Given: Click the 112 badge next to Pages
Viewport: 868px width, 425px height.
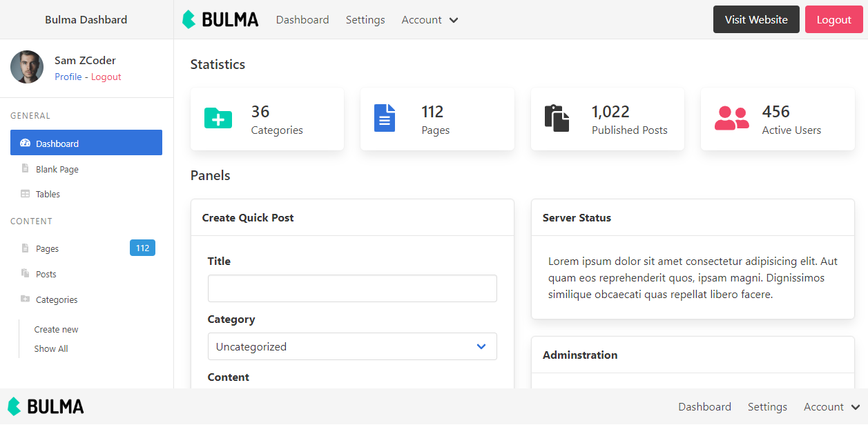Looking at the screenshot, I should [x=142, y=248].
